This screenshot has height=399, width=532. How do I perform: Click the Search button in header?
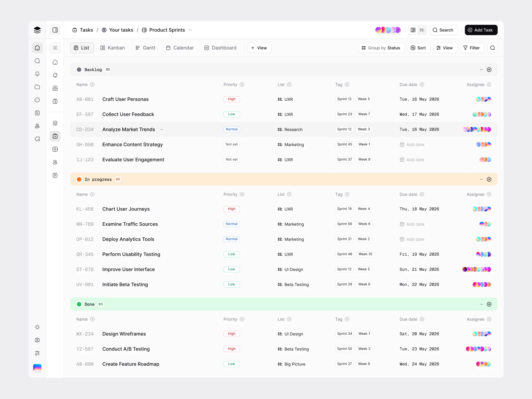[x=444, y=30]
